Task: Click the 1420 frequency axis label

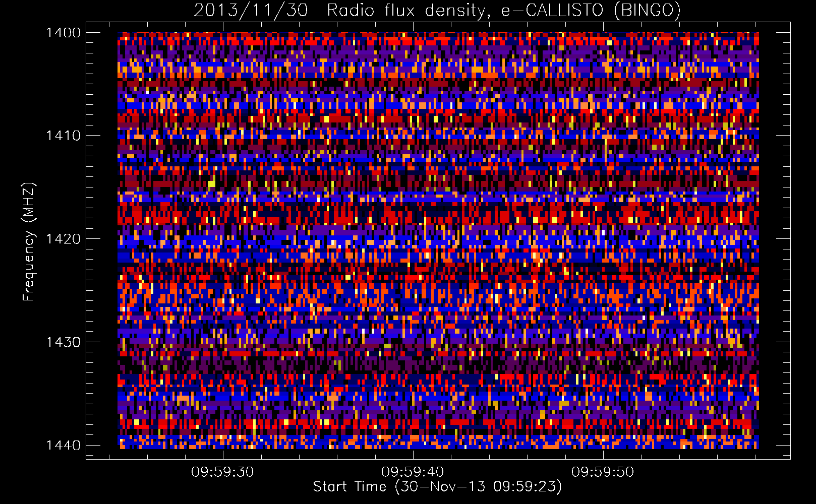Action: click(x=63, y=239)
